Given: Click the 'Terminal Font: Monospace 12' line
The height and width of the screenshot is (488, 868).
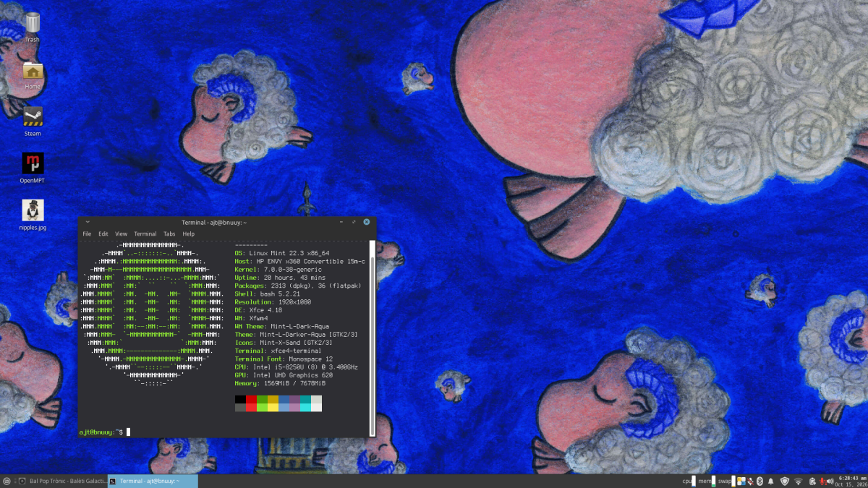Looking at the screenshot, I should pyautogui.click(x=284, y=359).
